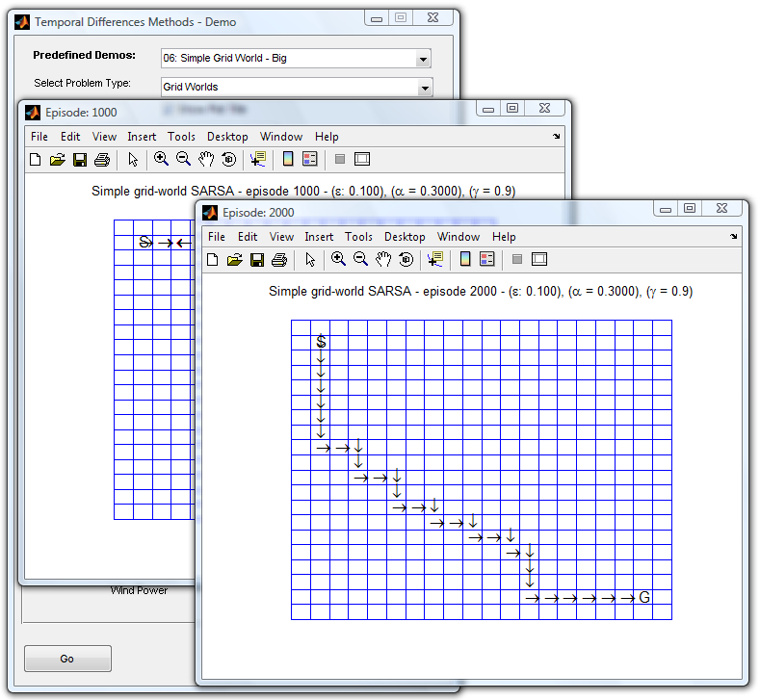
Task: Activate Zoom In tool in Episode 2000 window
Action: 338,259
